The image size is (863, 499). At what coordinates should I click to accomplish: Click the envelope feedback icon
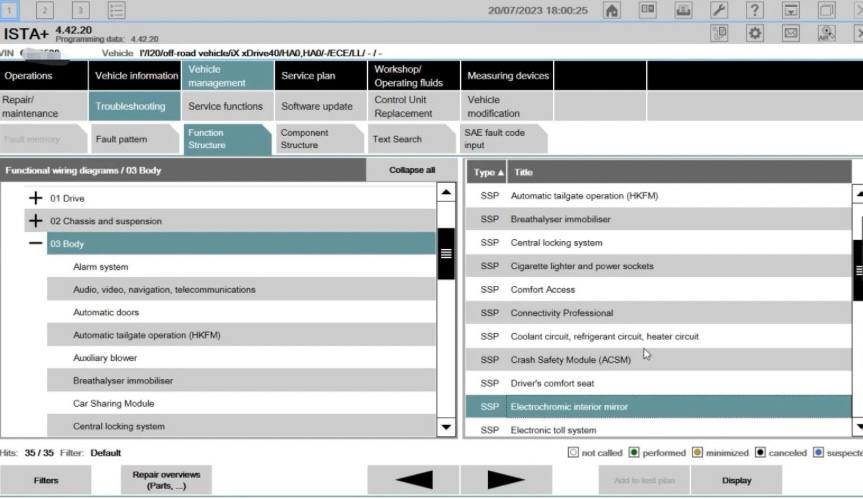pyautogui.click(x=791, y=34)
